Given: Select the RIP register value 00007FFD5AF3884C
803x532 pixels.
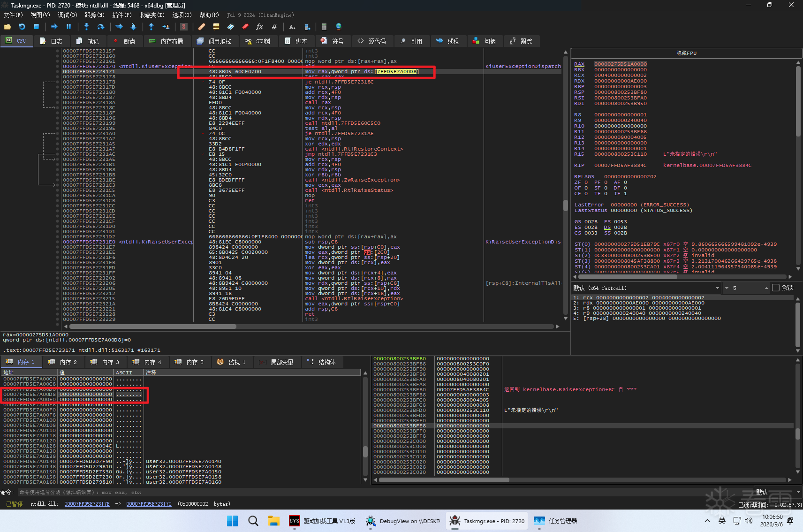Looking at the screenshot, I should [x=620, y=165].
